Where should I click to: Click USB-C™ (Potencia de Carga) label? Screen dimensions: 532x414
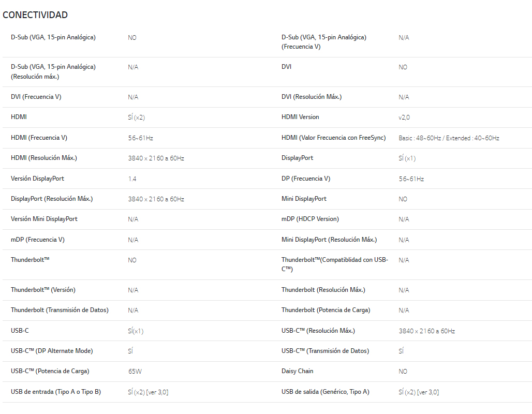coord(50,371)
